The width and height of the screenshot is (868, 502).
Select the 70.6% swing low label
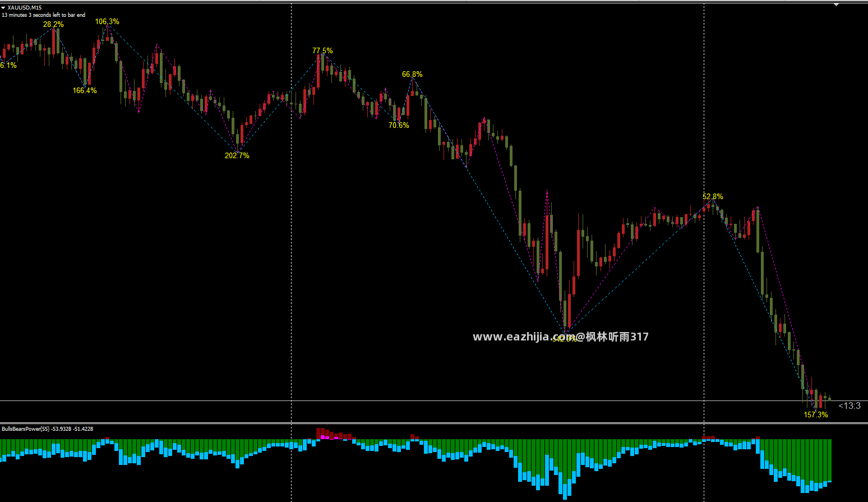(399, 125)
